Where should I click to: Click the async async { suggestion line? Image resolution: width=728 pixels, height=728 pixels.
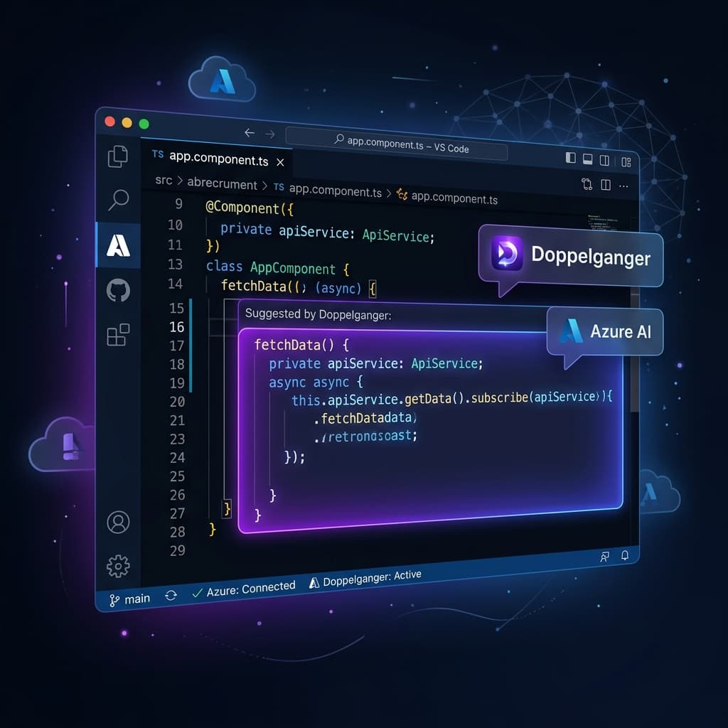[x=316, y=382]
